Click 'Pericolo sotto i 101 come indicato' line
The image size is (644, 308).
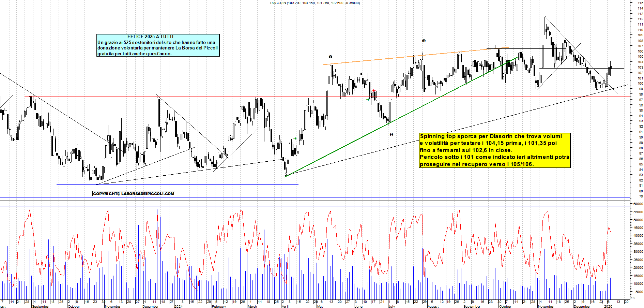494,157
